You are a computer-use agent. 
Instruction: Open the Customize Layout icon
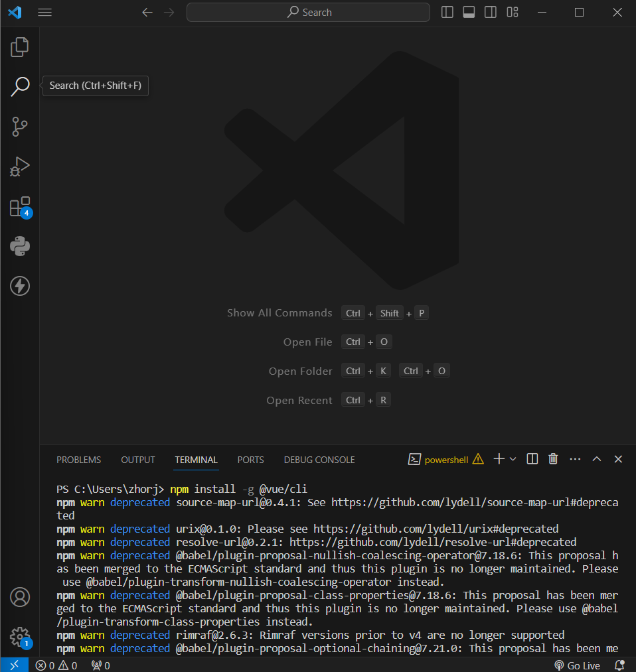coord(513,13)
